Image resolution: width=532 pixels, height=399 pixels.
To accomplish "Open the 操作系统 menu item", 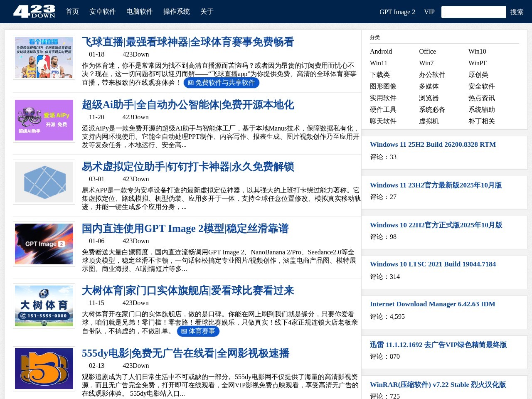I will (177, 12).
